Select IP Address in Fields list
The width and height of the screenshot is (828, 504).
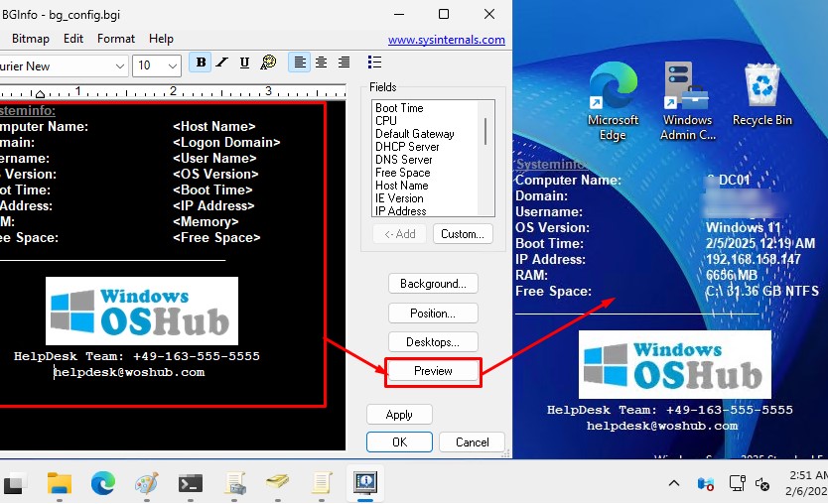click(400, 211)
